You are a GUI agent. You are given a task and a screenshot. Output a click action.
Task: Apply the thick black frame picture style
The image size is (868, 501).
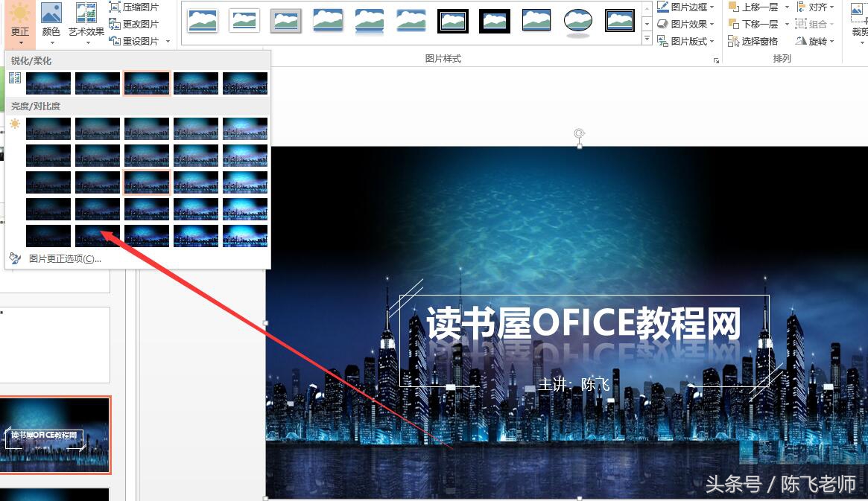(453, 21)
